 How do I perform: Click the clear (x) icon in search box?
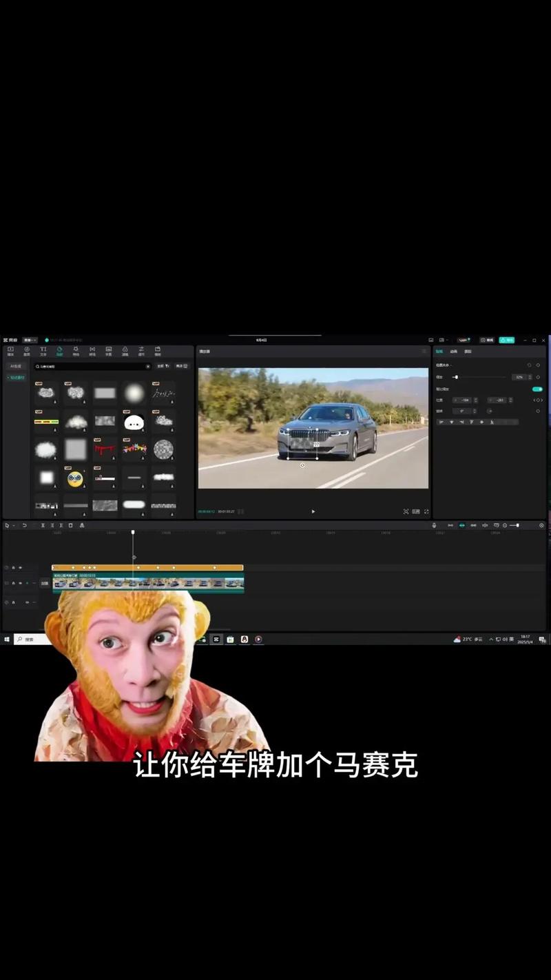point(147,366)
